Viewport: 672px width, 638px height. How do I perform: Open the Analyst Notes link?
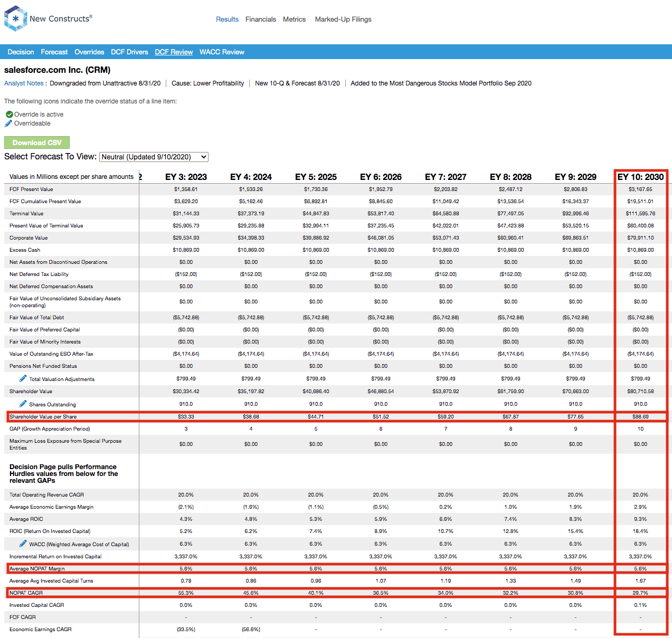coord(24,83)
